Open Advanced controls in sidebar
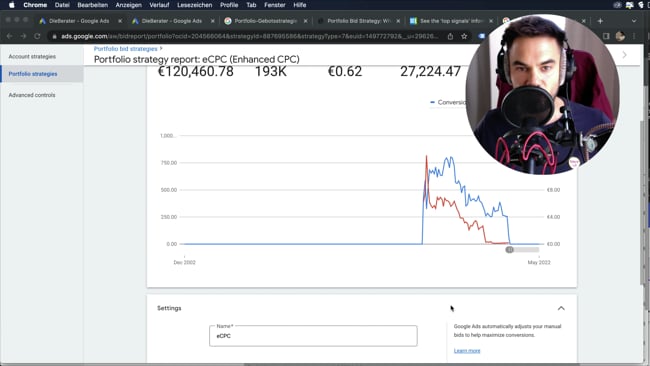Viewport: 650px width, 366px height. (x=32, y=95)
